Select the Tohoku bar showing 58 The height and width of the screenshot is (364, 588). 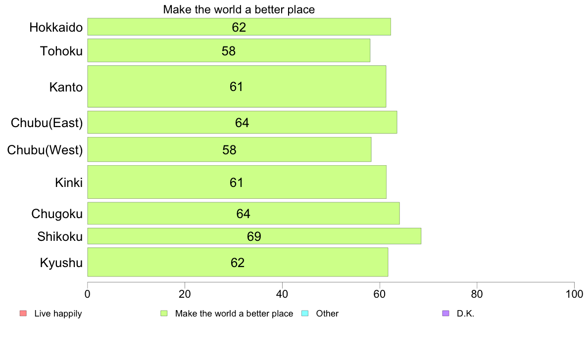point(229,50)
